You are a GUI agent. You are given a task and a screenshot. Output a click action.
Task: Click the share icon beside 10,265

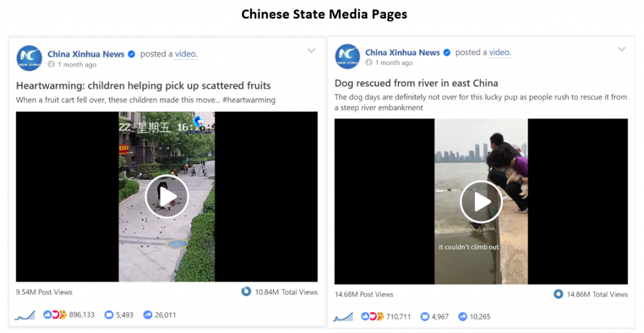coord(462,317)
